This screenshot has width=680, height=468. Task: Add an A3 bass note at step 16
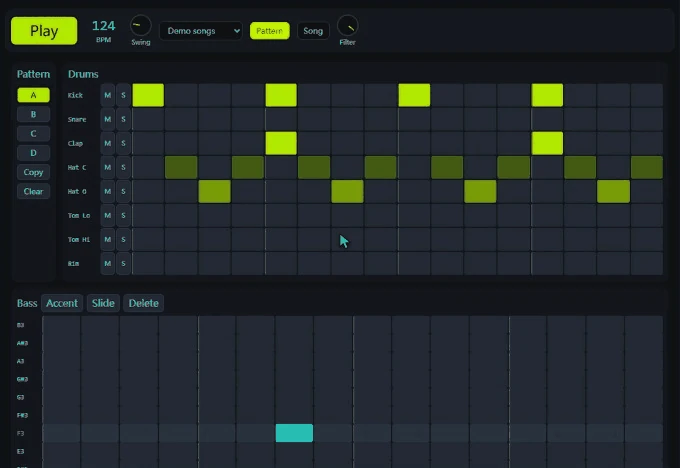(644, 361)
